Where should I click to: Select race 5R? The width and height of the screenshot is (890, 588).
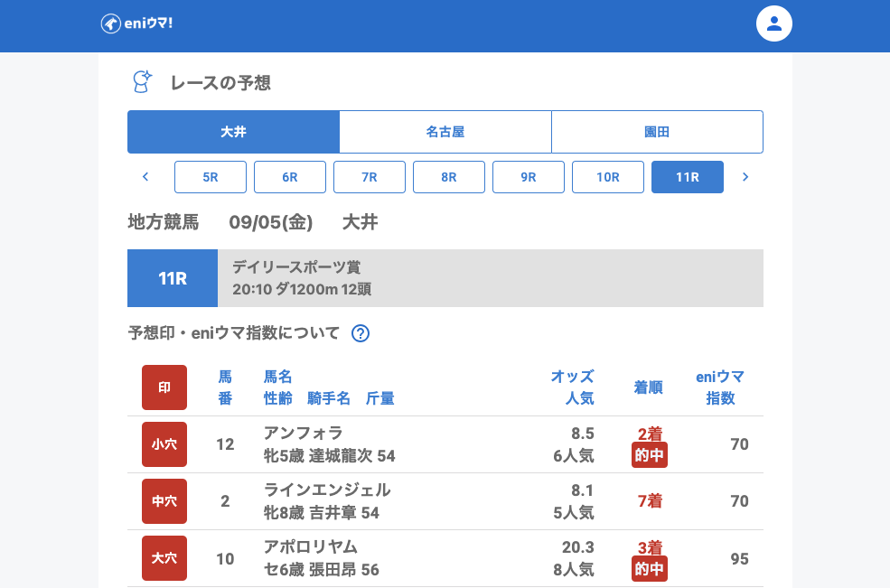[x=211, y=177]
